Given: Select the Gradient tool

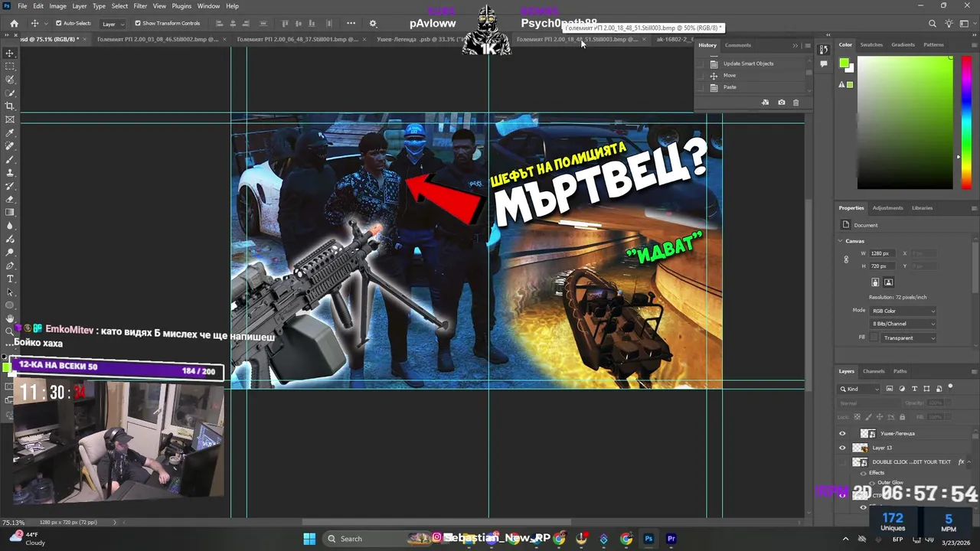Looking at the screenshot, I should pos(10,212).
